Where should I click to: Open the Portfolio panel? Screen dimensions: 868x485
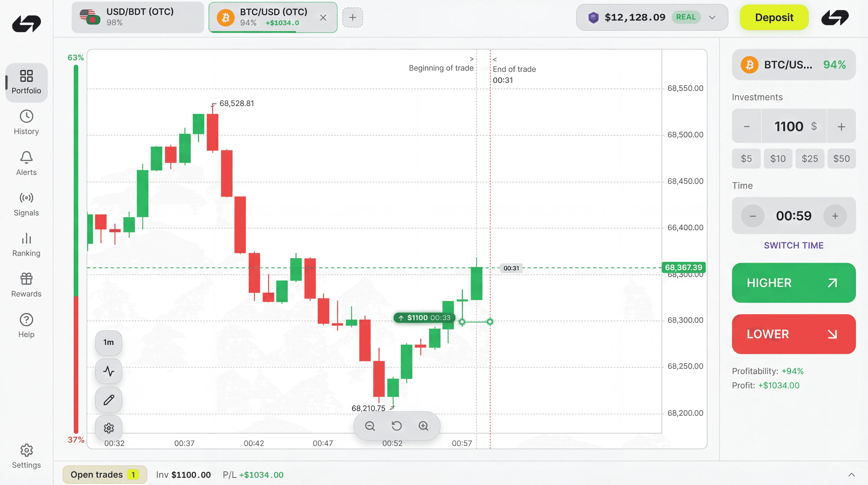pyautogui.click(x=26, y=82)
